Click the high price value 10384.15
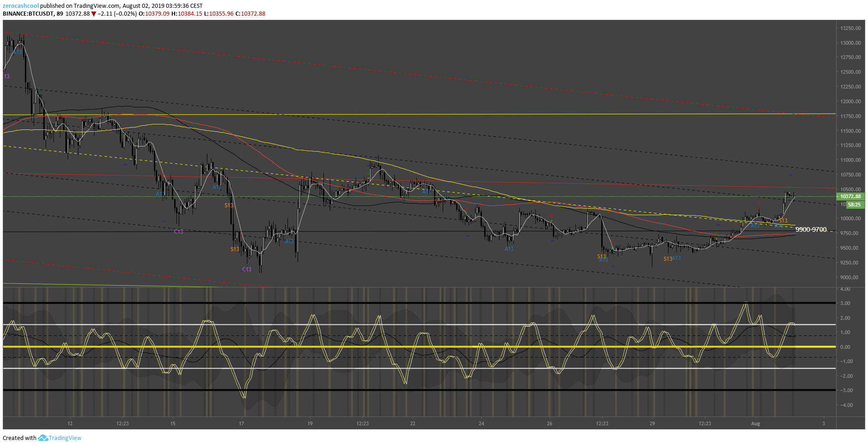Screen dimensions: 868x446 (190, 14)
